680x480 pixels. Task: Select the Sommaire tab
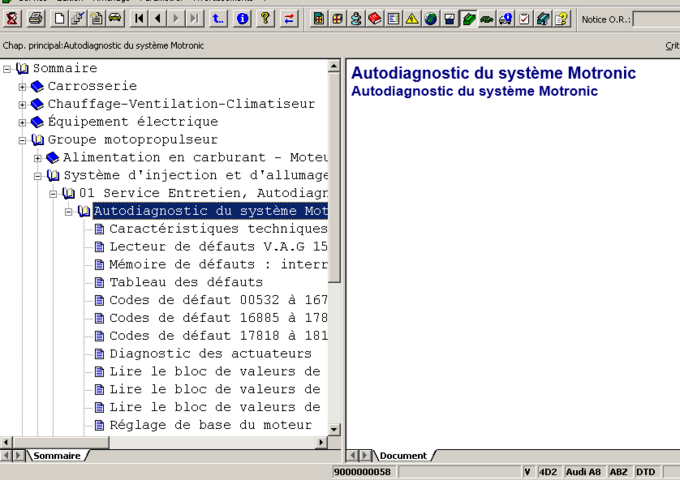point(57,456)
